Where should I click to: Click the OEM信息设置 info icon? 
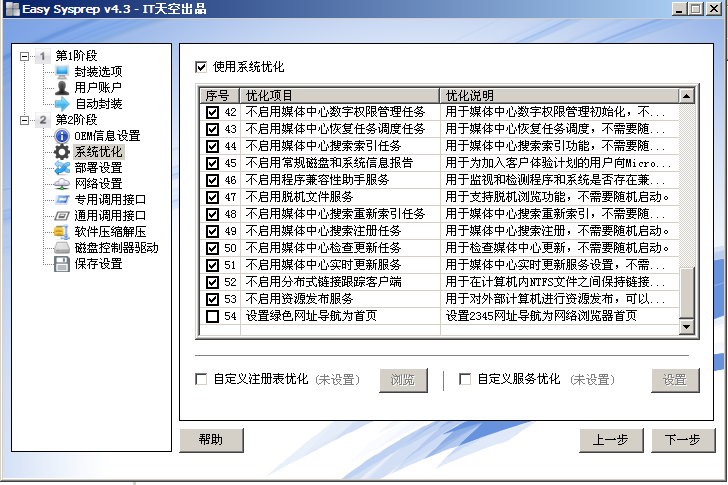coord(62,136)
